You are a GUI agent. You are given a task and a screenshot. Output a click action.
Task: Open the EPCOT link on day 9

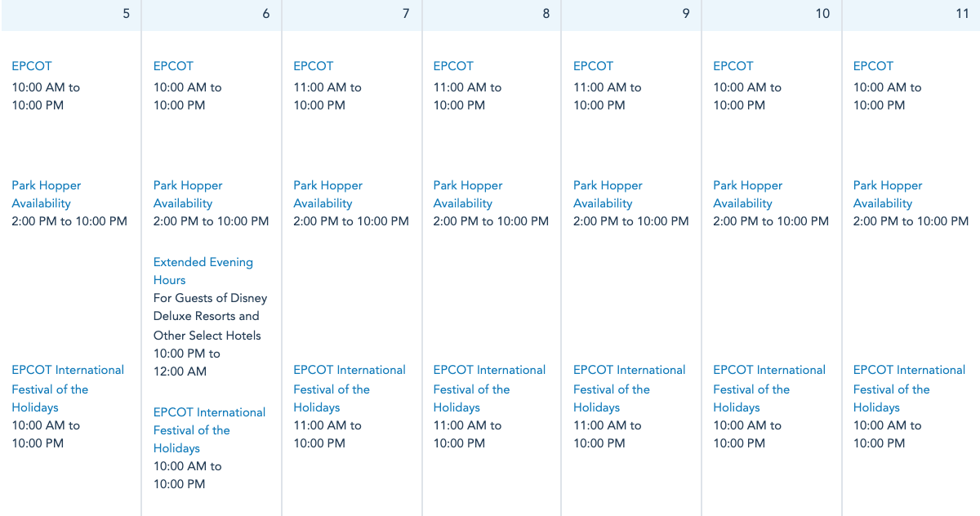593,66
